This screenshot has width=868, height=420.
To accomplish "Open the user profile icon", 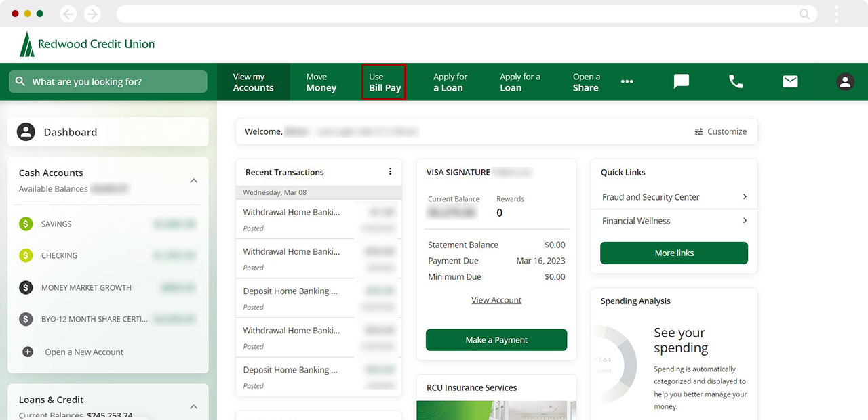I will pyautogui.click(x=845, y=81).
